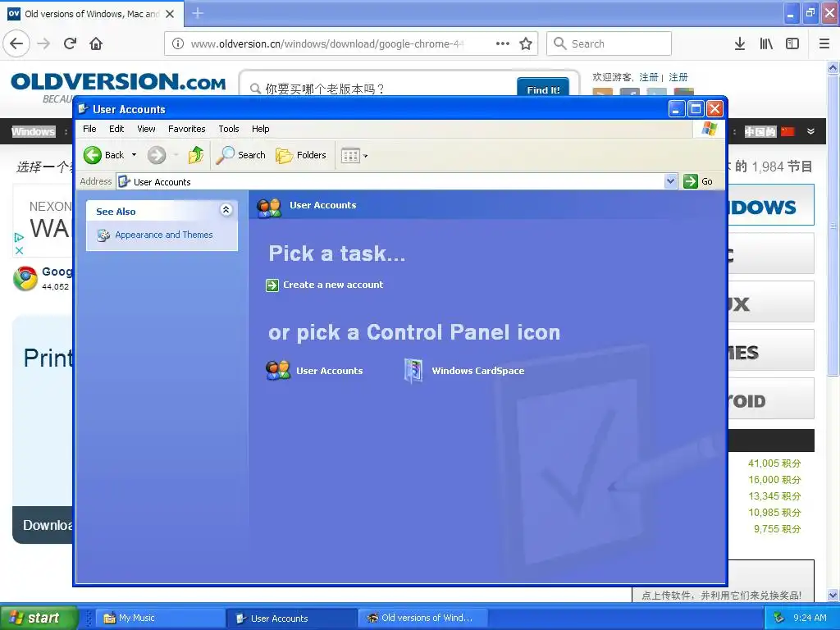Switch to Old versions of Wind... taskbar item
The width and height of the screenshot is (840, 630).
pos(423,619)
